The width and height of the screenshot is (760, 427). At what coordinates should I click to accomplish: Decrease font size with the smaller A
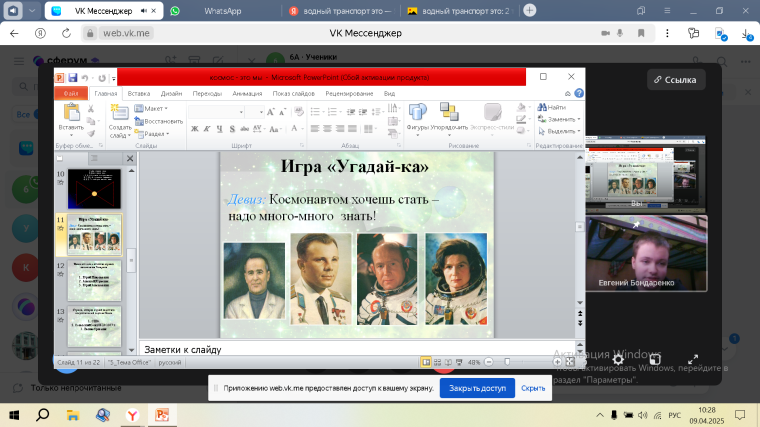pyautogui.click(x=283, y=112)
